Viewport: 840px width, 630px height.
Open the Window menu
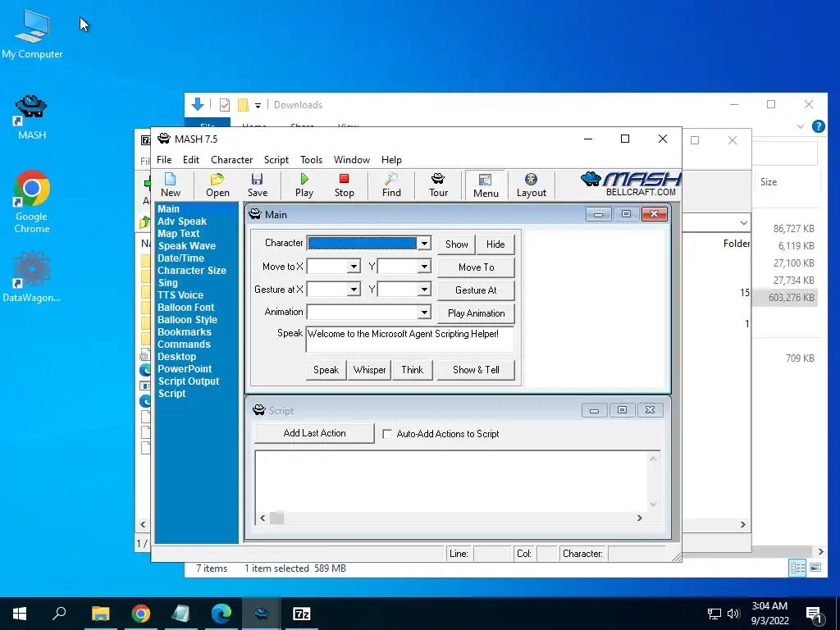(351, 160)
